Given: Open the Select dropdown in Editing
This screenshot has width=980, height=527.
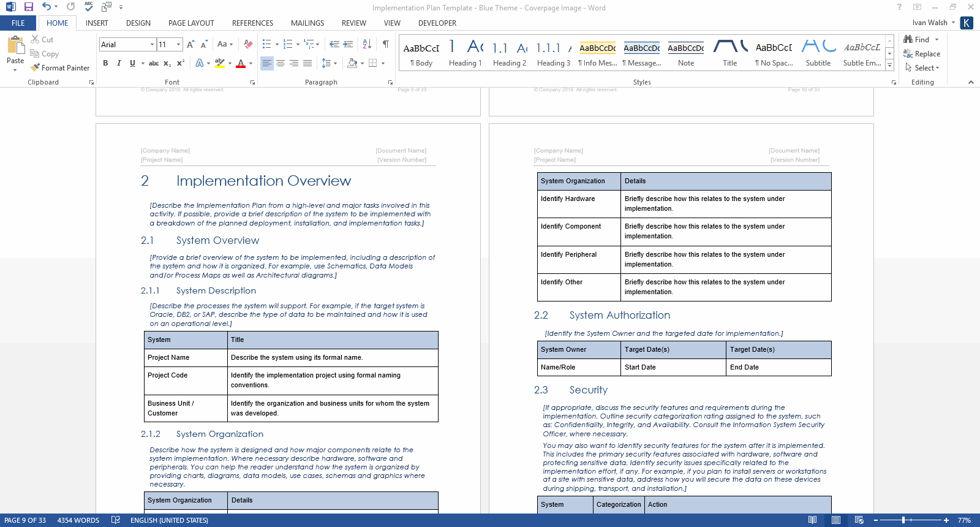Looking at the screenshot, I should pos(922,68).
